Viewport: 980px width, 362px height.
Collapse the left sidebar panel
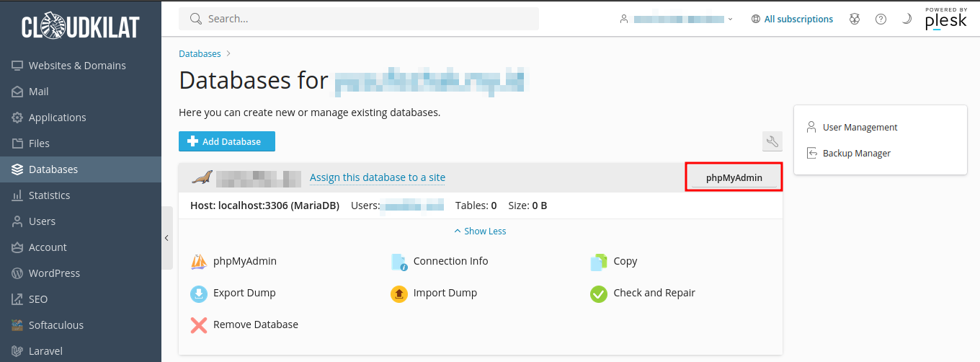[166, 238]
